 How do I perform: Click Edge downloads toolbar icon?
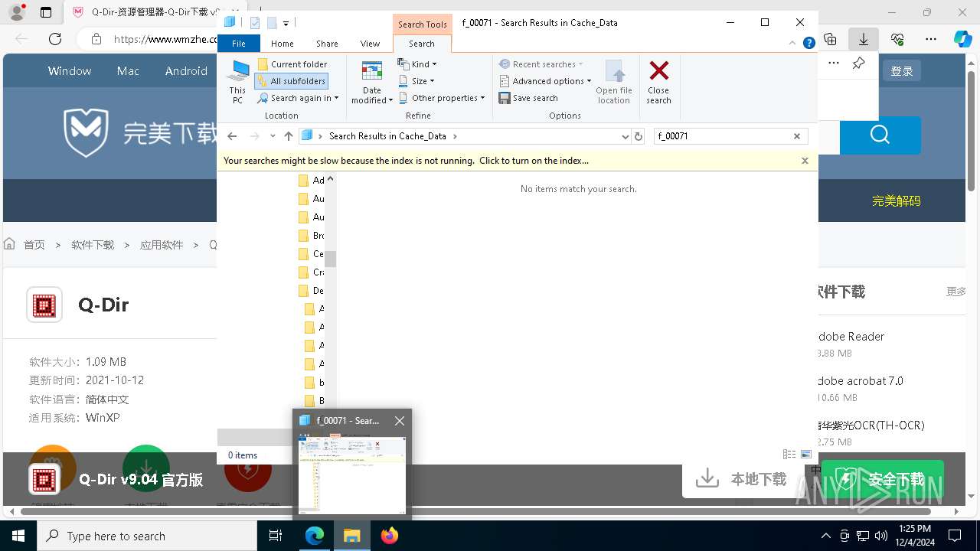864,38
